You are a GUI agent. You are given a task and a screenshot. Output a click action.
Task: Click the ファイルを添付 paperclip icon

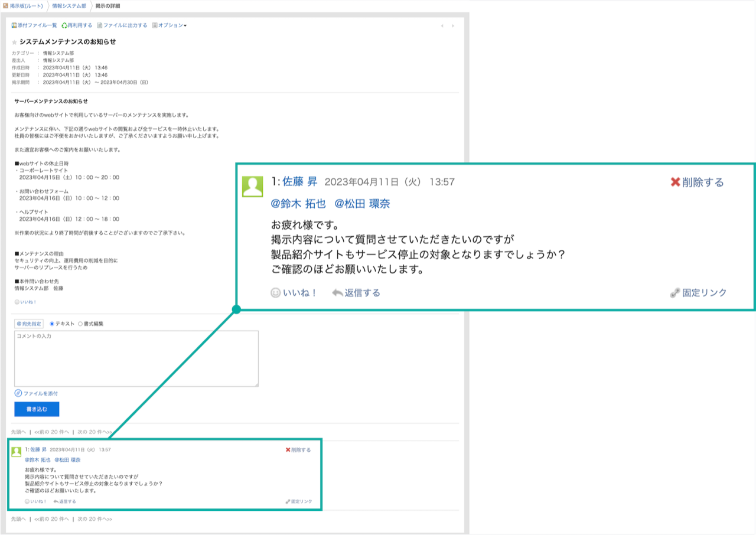click(18, 393)
